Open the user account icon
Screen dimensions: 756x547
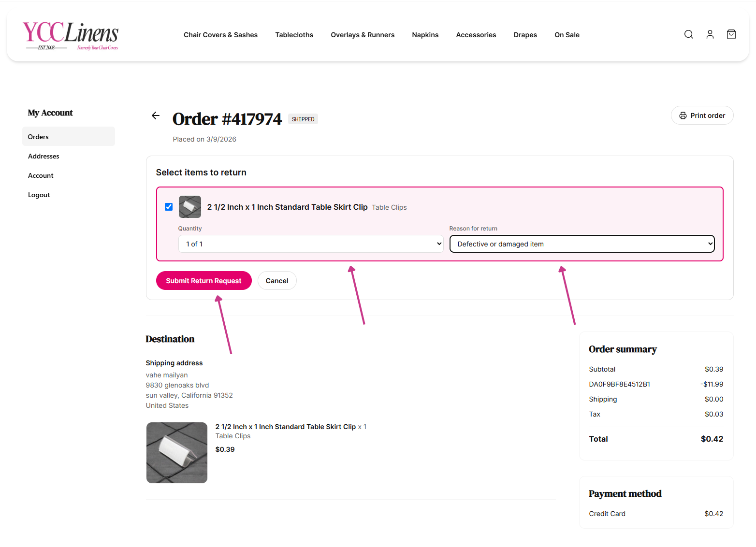click(710, 34)
